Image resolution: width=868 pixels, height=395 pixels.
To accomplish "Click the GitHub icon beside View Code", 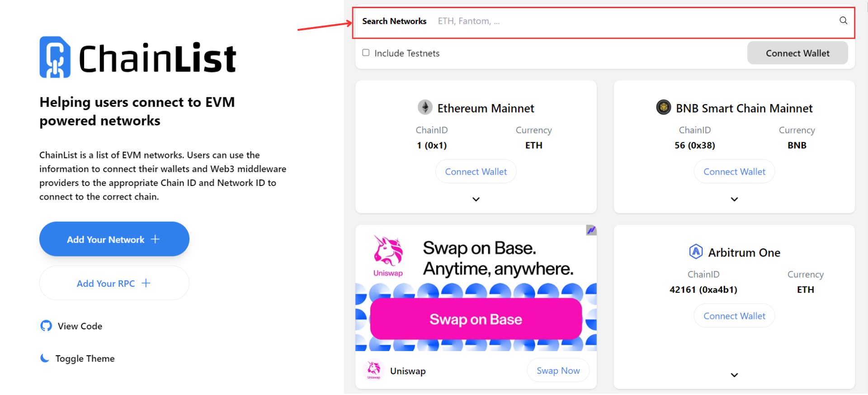I will 46,326.
